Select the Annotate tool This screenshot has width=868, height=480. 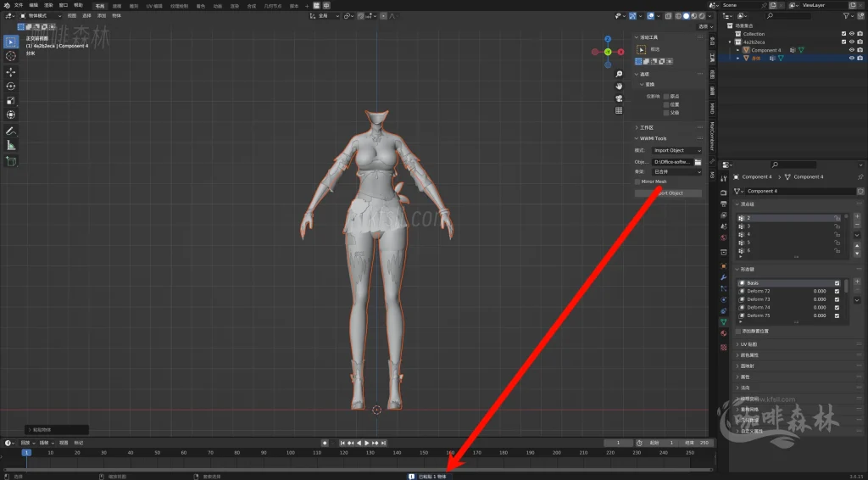(10, 131)
